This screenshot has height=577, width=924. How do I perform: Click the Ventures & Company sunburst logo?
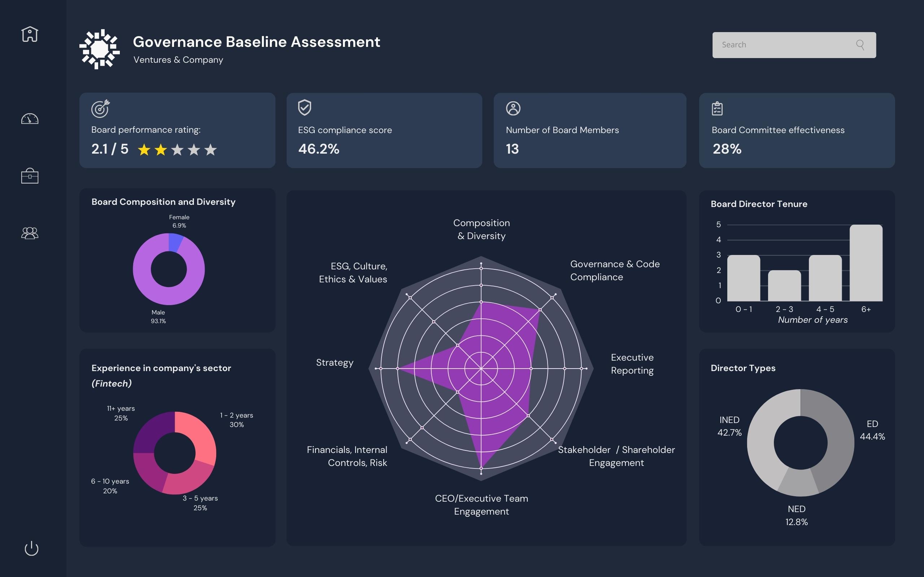(x=100, y=49)
